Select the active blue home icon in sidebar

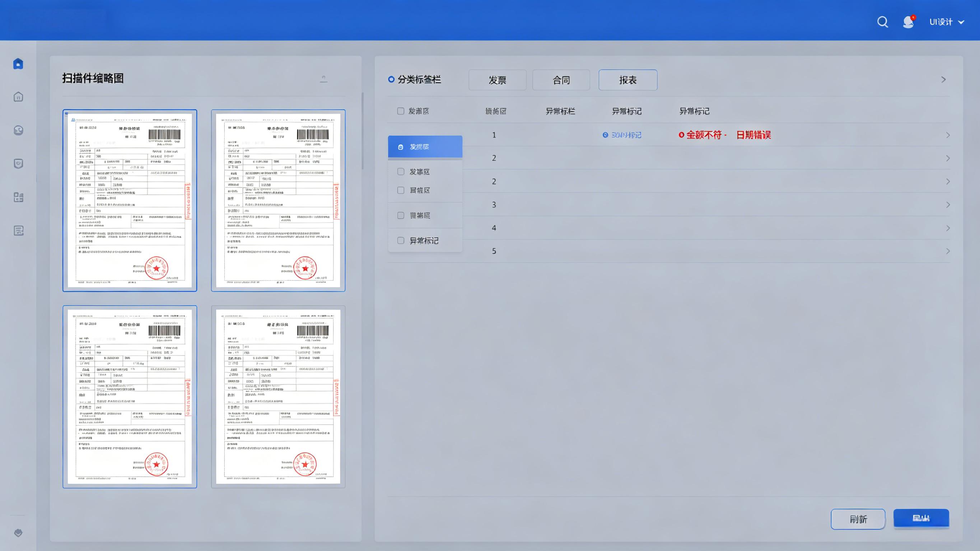click(18, 64)
